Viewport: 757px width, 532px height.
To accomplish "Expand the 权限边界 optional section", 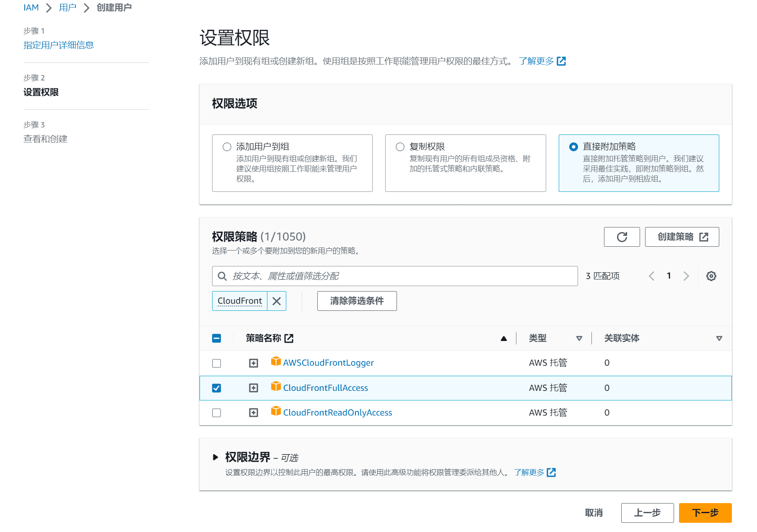I will click(x=216, y=457).
